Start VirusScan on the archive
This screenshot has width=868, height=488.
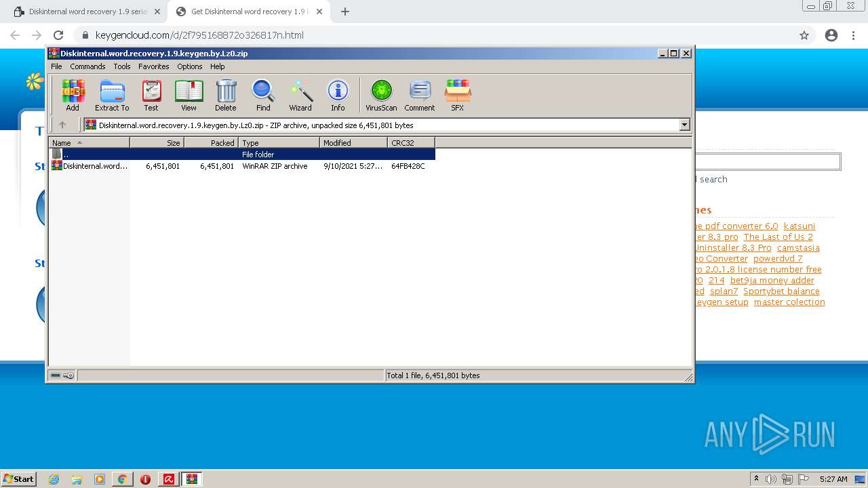[381, 95]
